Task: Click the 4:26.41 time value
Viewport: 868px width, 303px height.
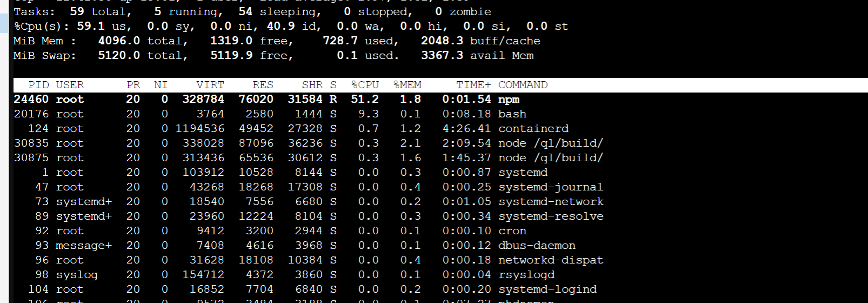Action: [x=466, y=129]
